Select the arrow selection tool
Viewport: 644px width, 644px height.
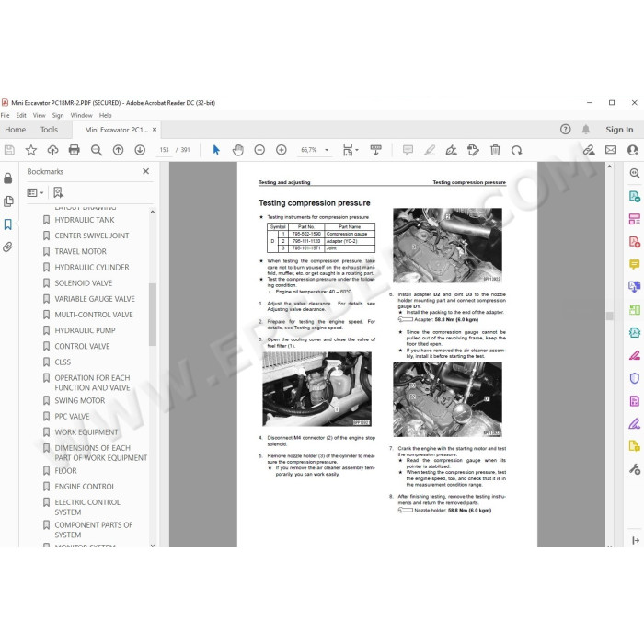pyautogui.click(x=216, y=150)
